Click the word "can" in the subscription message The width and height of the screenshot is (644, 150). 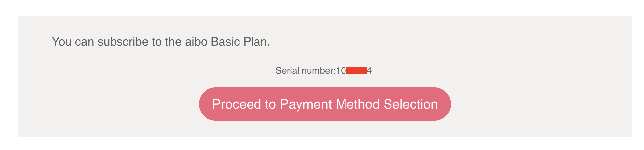tap(85, 42)
